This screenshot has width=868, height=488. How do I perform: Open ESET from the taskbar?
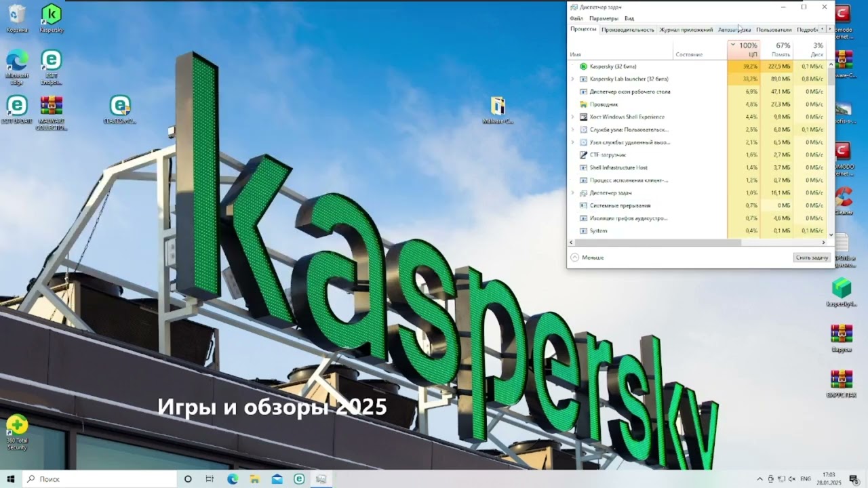pyautogui.click(x=299, y=479)
